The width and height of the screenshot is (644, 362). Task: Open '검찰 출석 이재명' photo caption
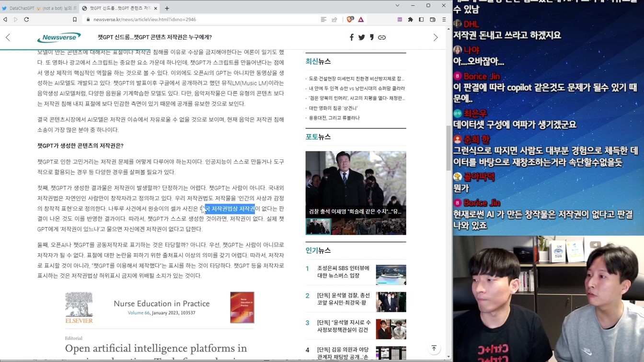tap(355, 211)
